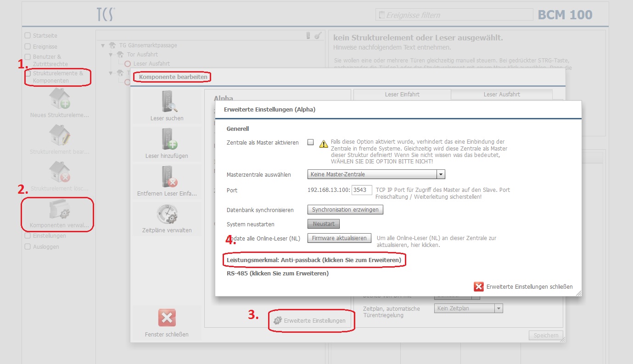
Task: Switch to the Leser Einfahrt tab
Action: pyautogui.click(x=402, y=94)
